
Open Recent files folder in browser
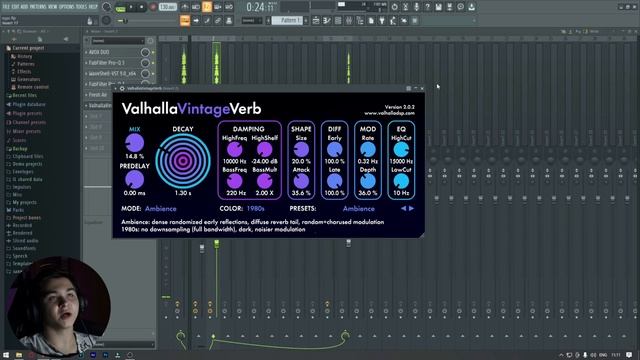(x=24, y=96)
